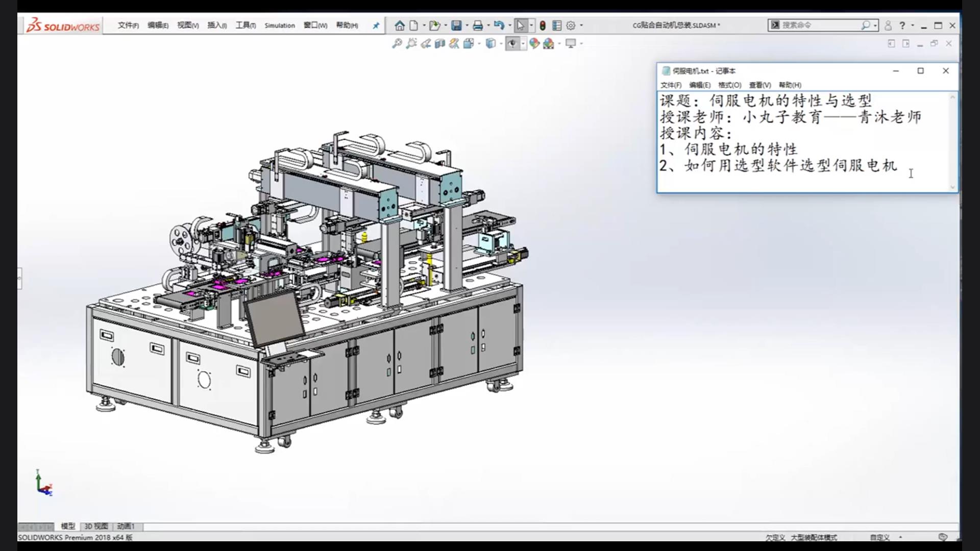Click the Help question mark icon

902,26
